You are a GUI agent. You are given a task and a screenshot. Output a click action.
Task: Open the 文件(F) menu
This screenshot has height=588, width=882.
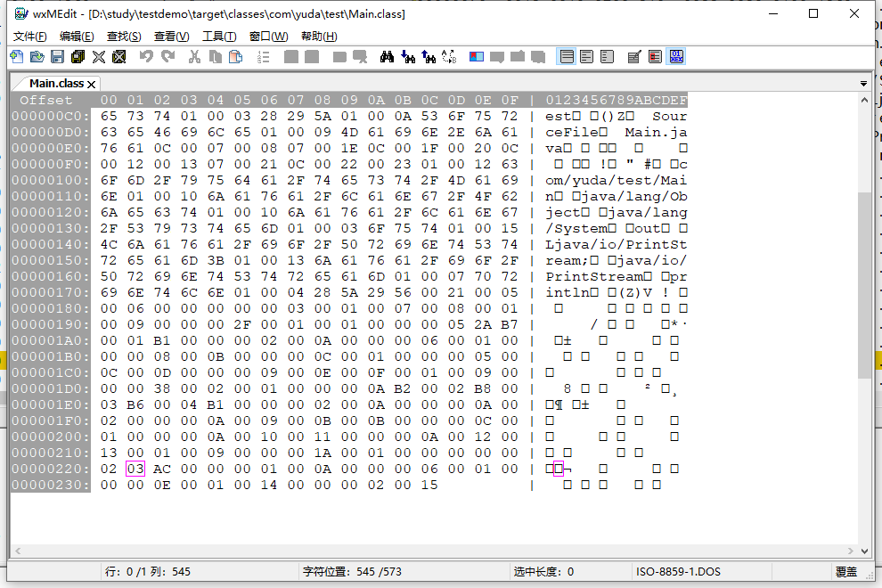29,37
